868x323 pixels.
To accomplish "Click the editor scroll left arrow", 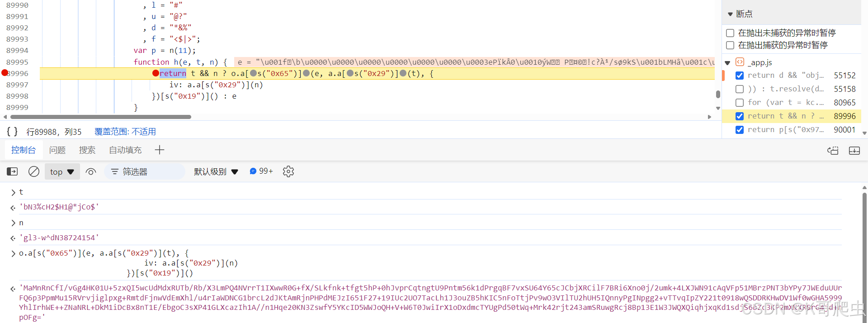I will click(5, 117).
